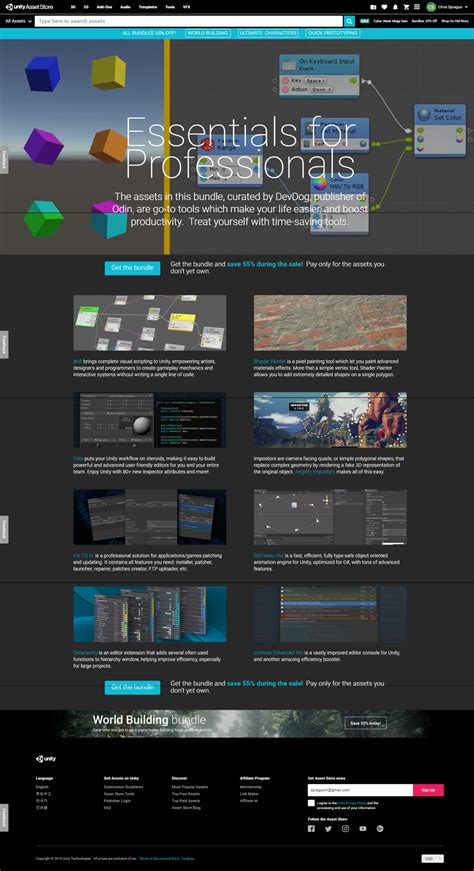474x871 pixels.
Task: Focus the asset search input field
Action: (189, 21)
